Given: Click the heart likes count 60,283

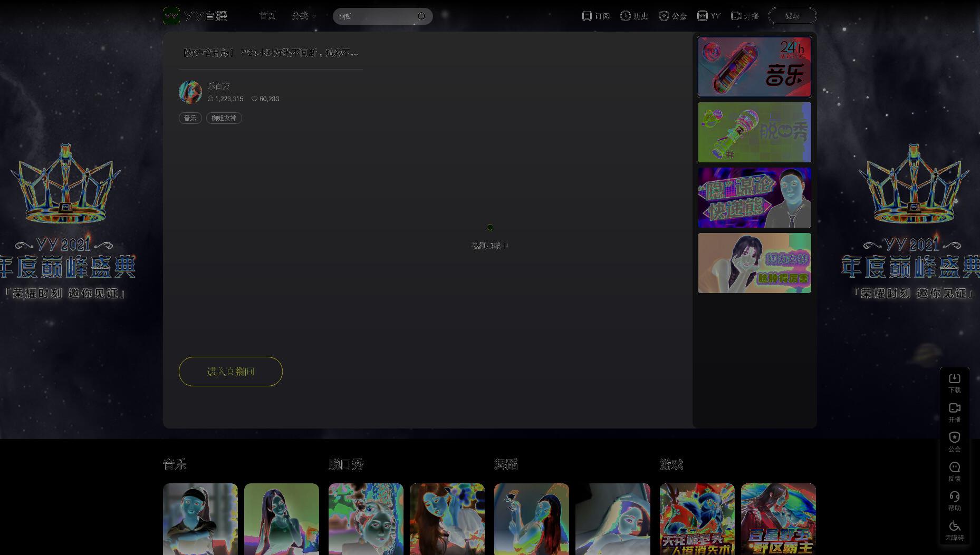Looking at the screenshot, I should coord(265,99).
